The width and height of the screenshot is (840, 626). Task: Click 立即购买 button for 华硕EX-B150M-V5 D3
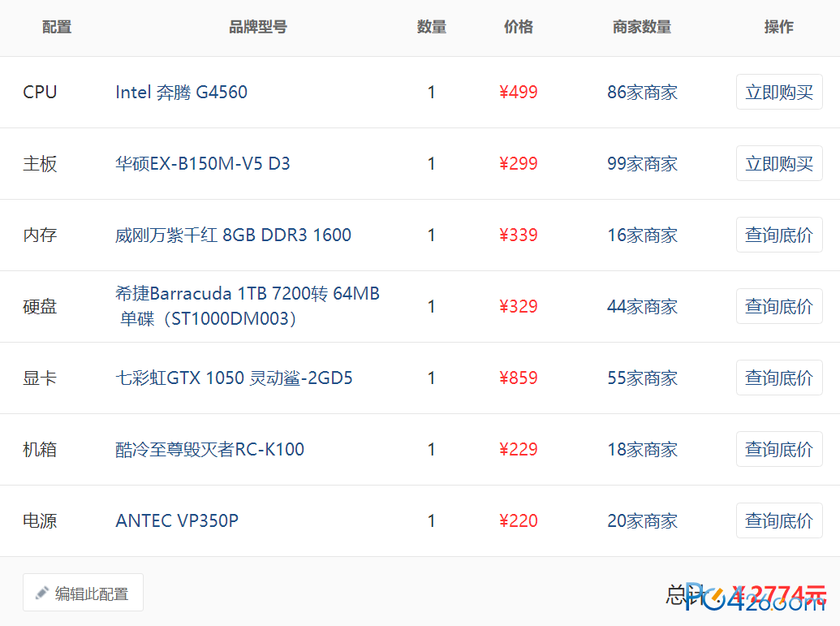tap(779, 163)
